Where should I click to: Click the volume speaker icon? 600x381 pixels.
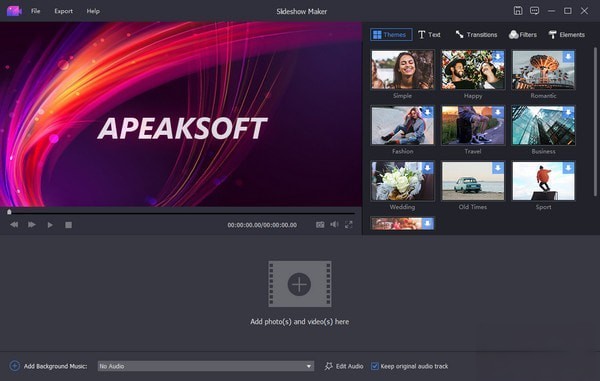334,225
